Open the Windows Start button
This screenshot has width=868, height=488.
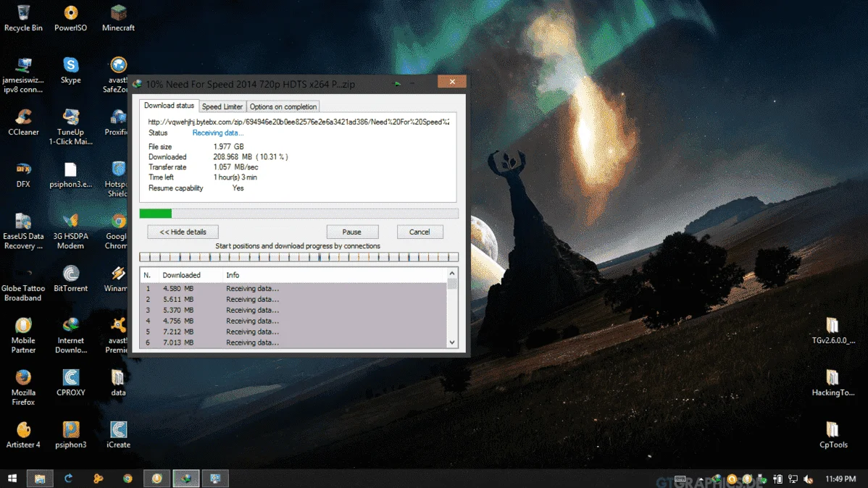[x=12, y=478]
